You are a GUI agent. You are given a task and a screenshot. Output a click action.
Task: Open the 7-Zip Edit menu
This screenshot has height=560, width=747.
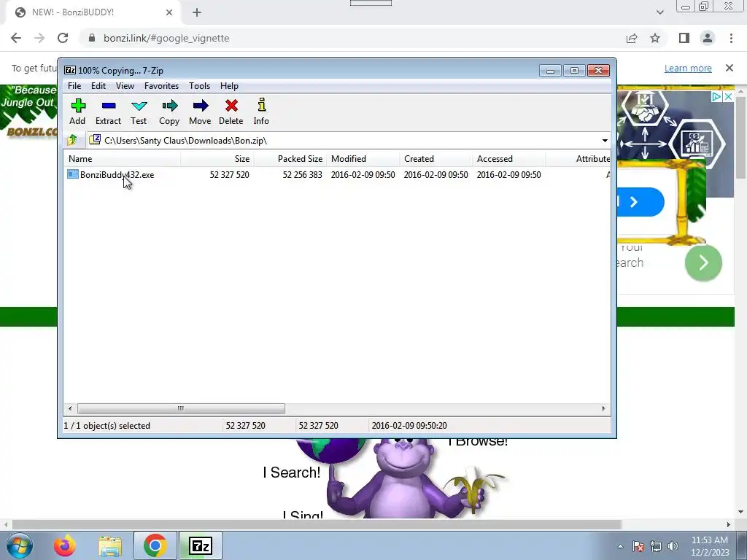(98, 86)
